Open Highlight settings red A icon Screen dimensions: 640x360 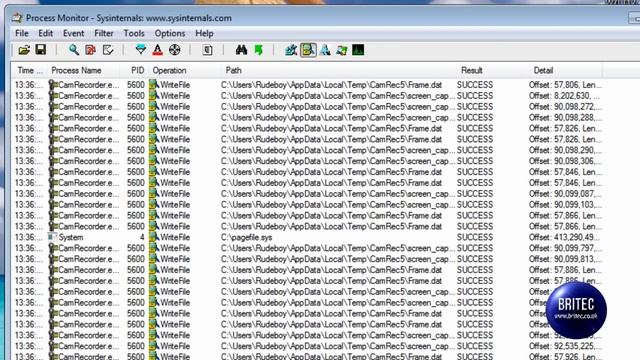(x=158, y=50)
